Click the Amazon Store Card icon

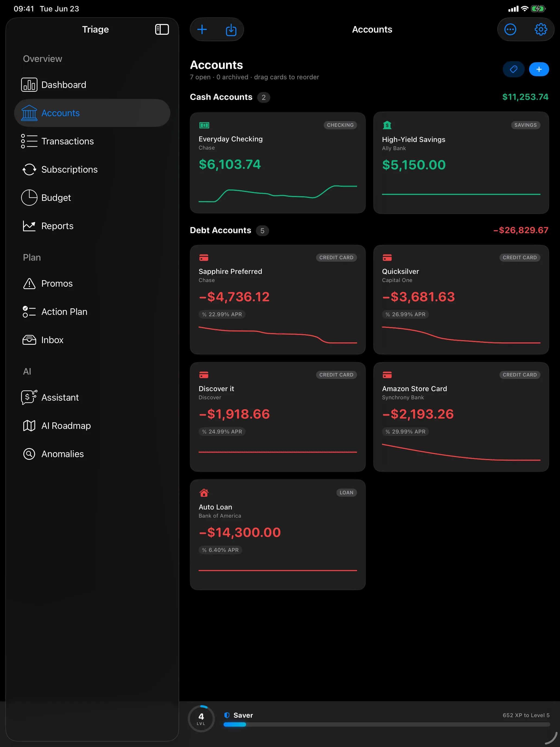point(387,375)
